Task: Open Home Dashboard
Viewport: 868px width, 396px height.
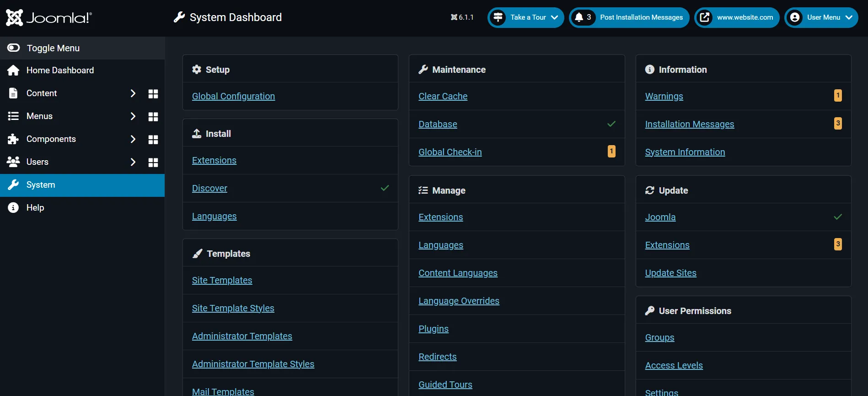Action: click(x=82, y=71)
